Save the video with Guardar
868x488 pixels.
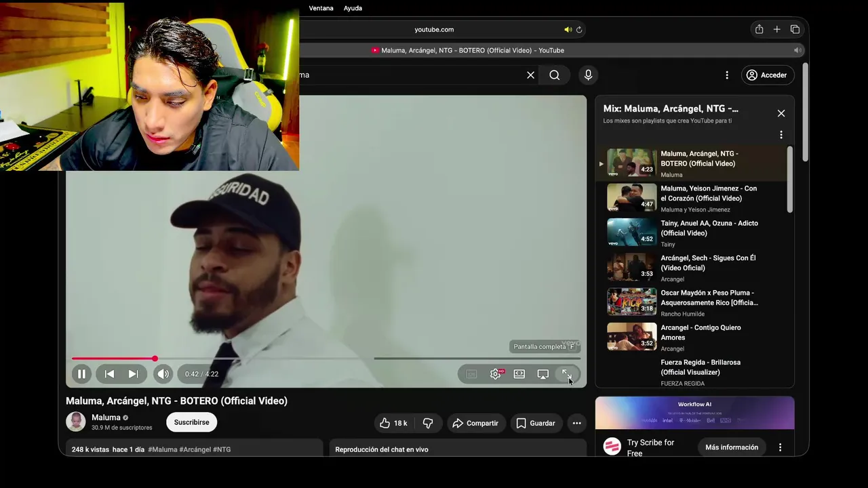pos(536,423)
